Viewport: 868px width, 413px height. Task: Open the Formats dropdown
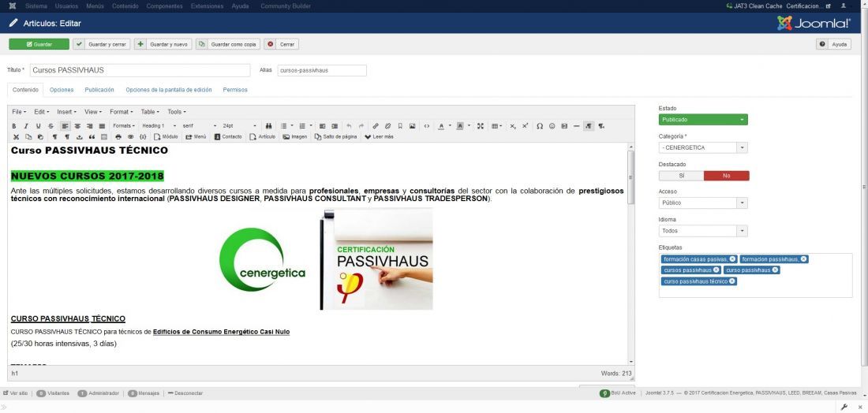(x=124, y=126)
